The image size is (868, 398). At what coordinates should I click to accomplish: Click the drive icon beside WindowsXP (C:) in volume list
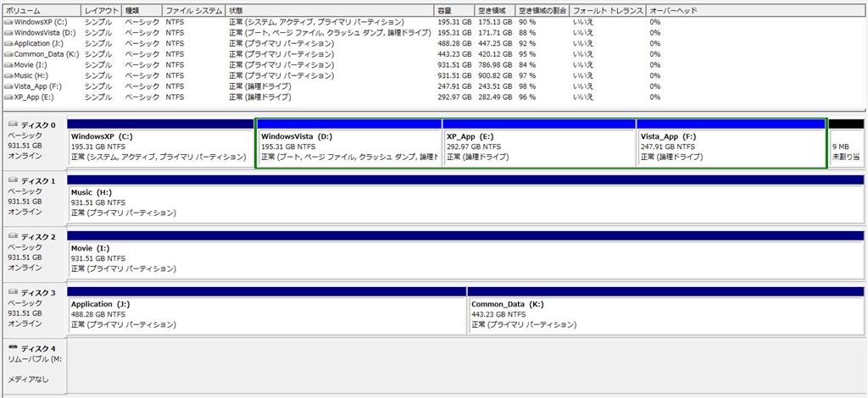8,22
